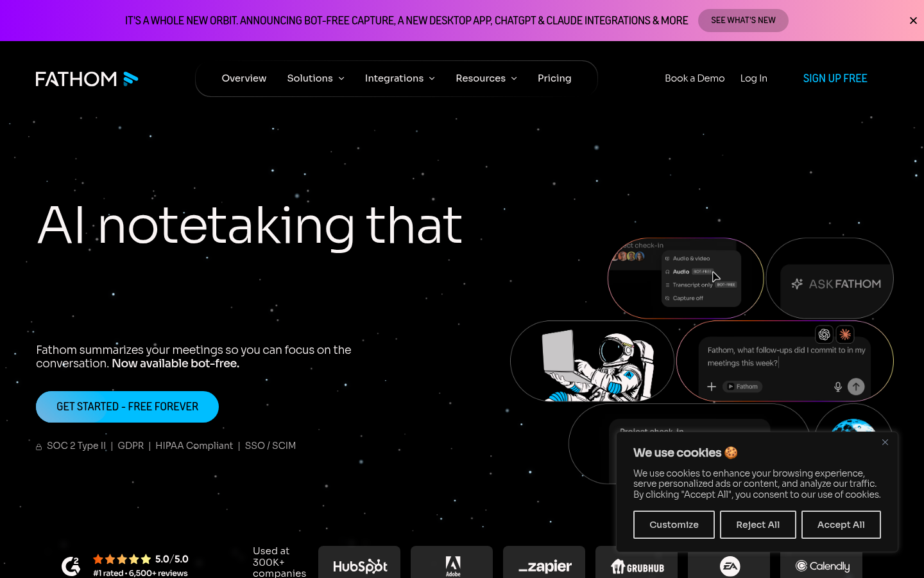Click the "AI notetaking that" headline
The height and width of the screenshot is (578, 924).
[250, 225]
